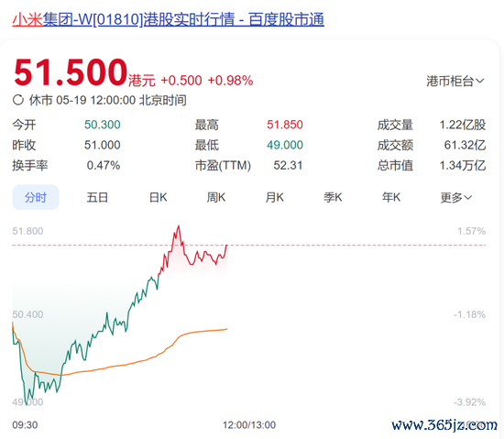Show the 周K weekly chart

coord(216,197)
